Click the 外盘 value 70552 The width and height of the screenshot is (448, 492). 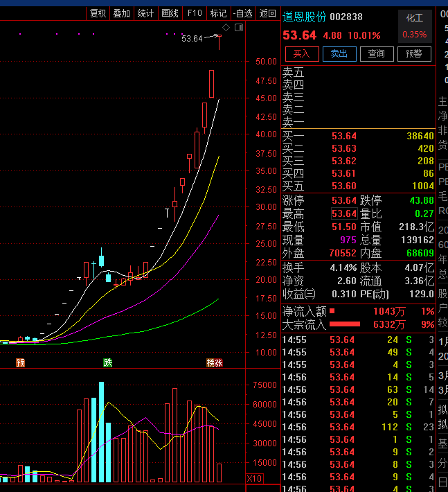[343, 253]
